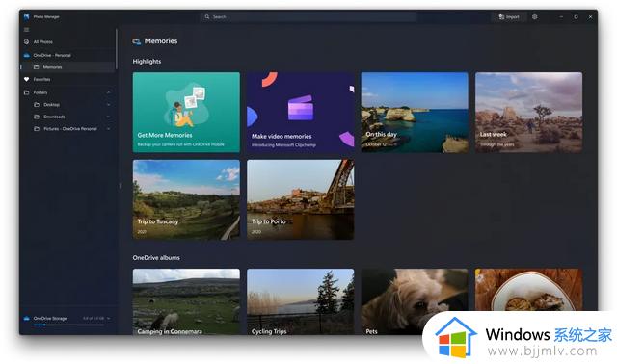
Task: Click the sidebar vertical scrollbar
Action: click(117, 49)
